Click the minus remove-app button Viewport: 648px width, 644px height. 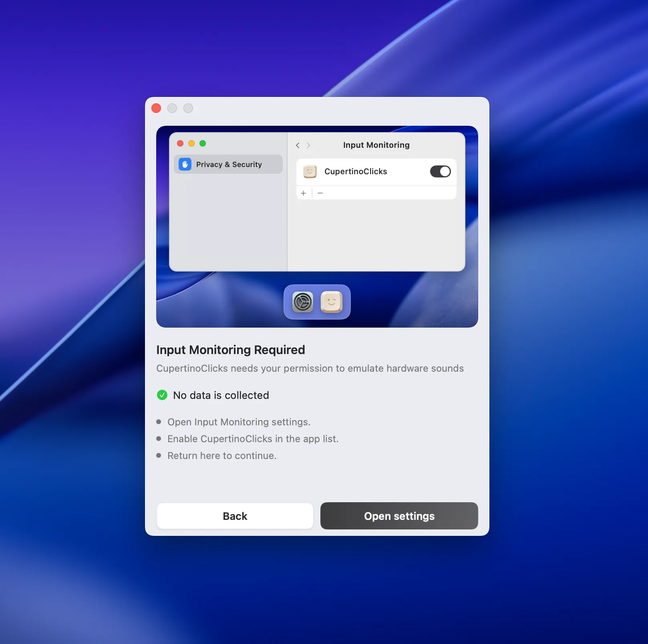click(320, 193)
